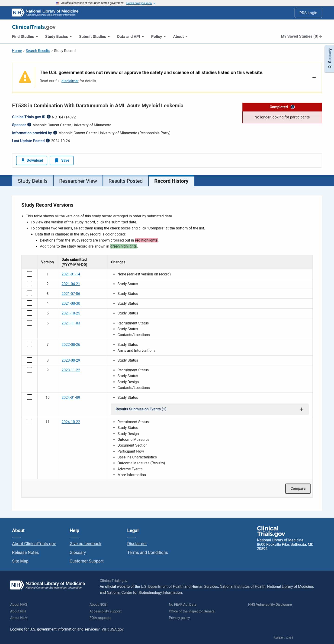Screen dimensions: 334x644
Task: Tick the checkbox for version 9
Action: coord(29,370)
